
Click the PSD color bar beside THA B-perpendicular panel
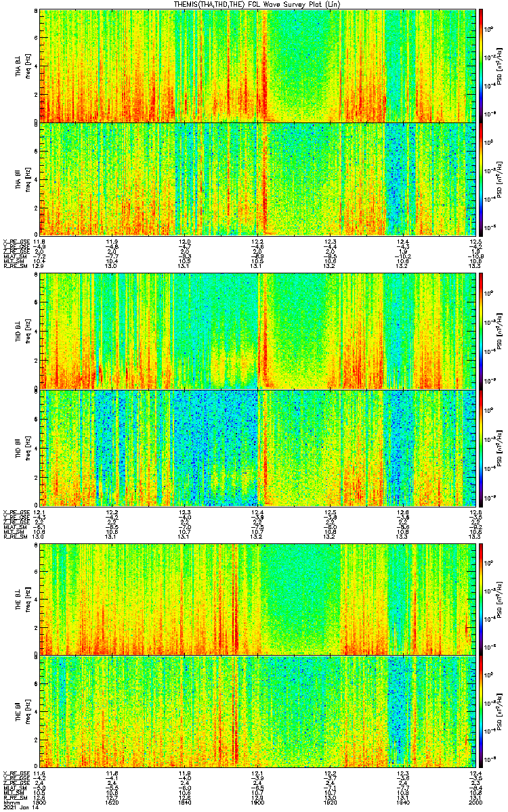[x=482, y=66]
